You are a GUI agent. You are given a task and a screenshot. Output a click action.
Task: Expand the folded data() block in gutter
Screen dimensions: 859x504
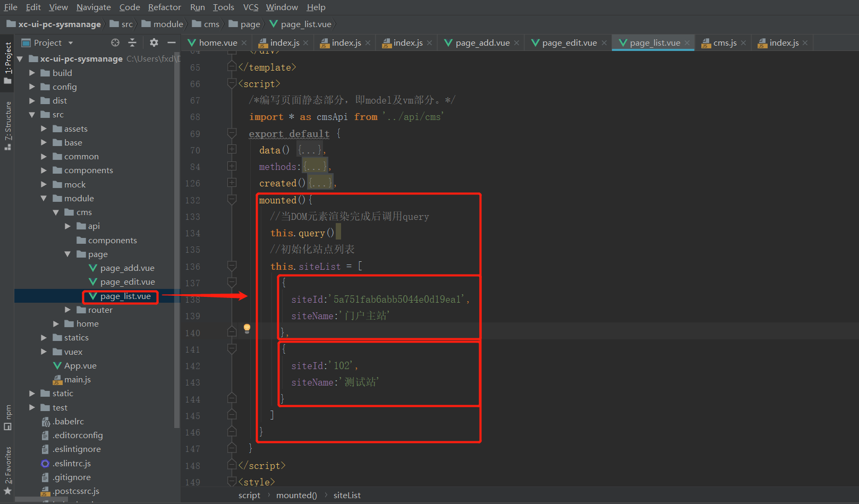click(232, 150)
